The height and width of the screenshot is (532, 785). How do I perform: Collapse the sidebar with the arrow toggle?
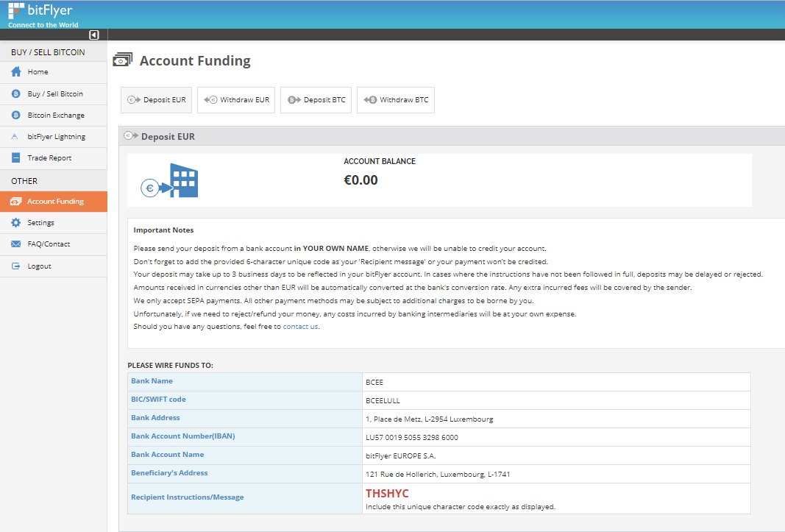click(x=94, y=35)
